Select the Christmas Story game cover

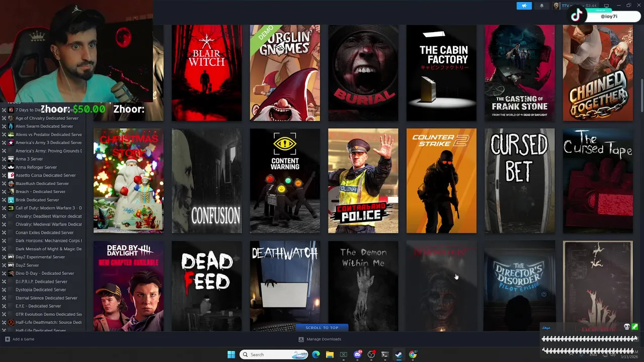[x=128, y=181]
